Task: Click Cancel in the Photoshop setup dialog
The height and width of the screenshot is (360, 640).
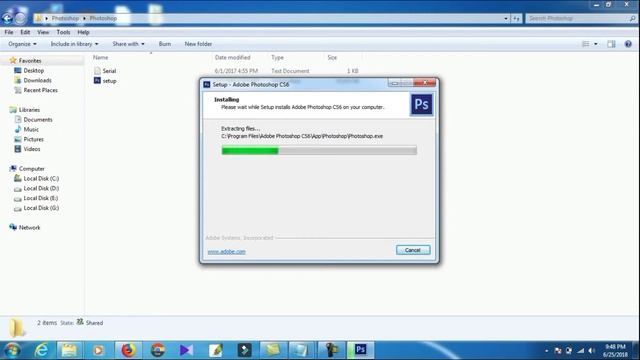Action: click(x=413, y=250)
